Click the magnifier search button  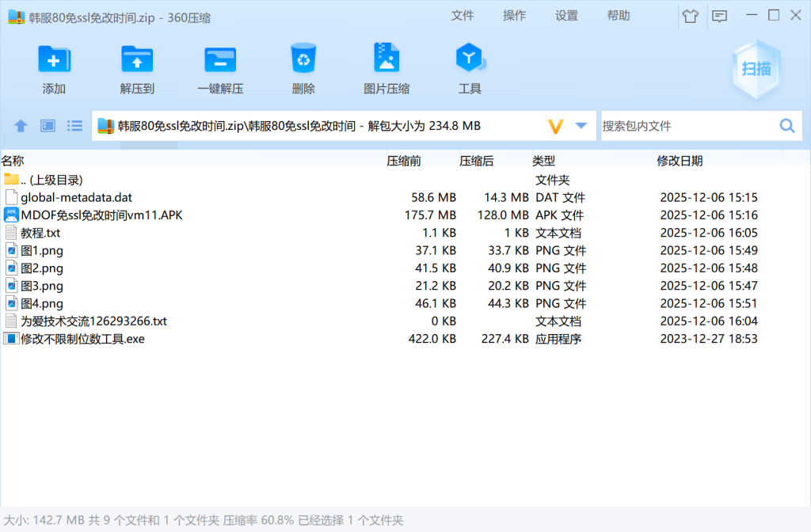(787, 126)
